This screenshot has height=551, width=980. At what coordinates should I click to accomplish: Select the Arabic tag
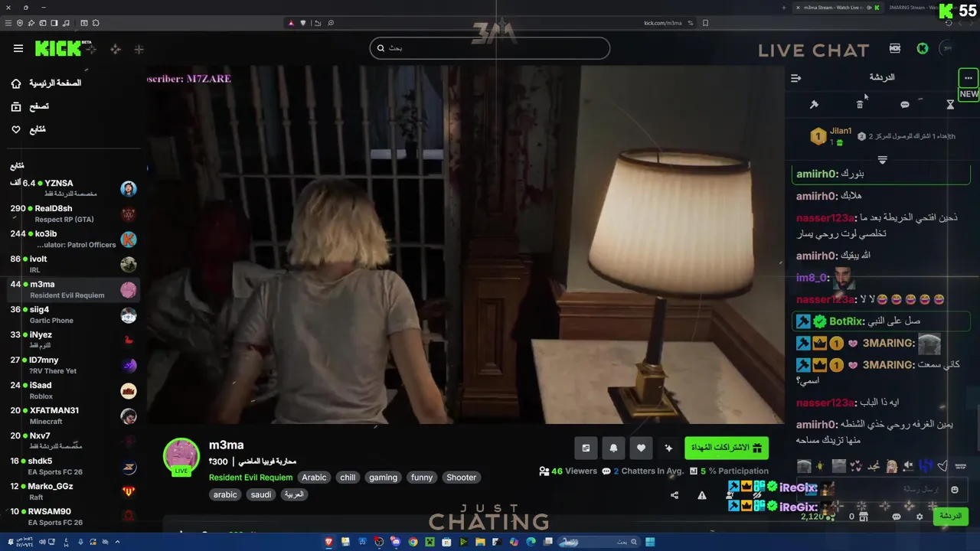[314, 477]
